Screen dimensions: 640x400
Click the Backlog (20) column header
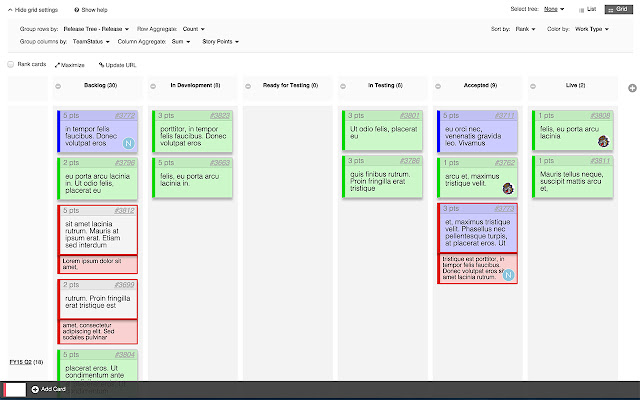(100, 85)
